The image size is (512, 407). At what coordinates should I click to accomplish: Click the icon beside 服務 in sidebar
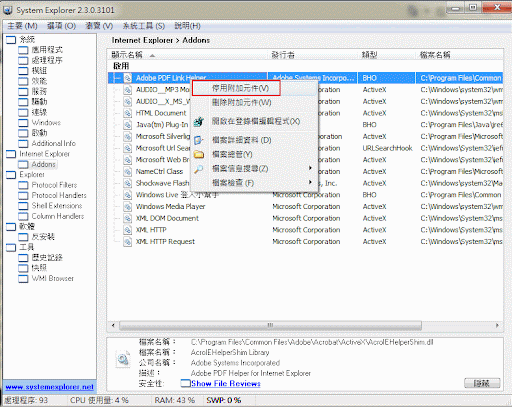(23, 91)
